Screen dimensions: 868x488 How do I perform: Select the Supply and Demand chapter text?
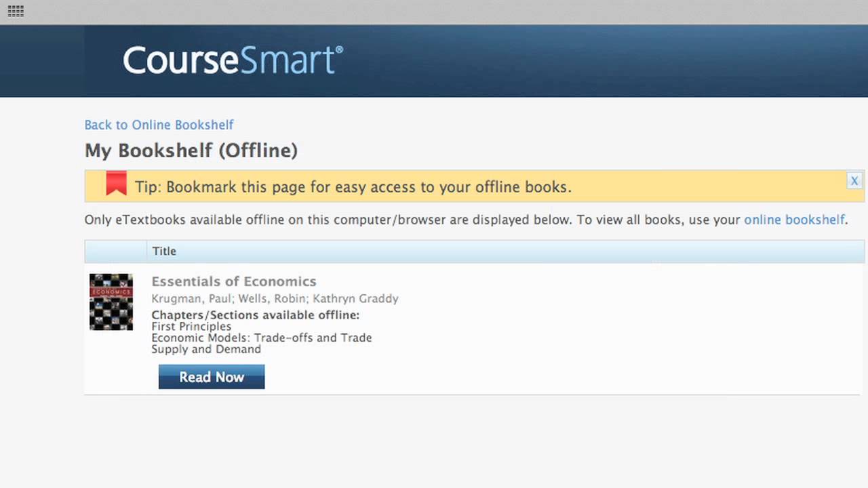click(x=206, y=349)
